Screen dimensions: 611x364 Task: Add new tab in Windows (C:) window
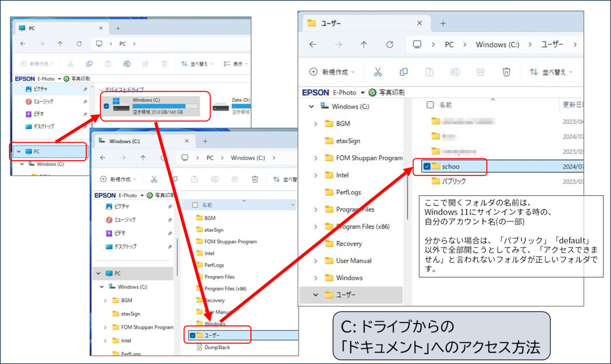tap(205, 141)
